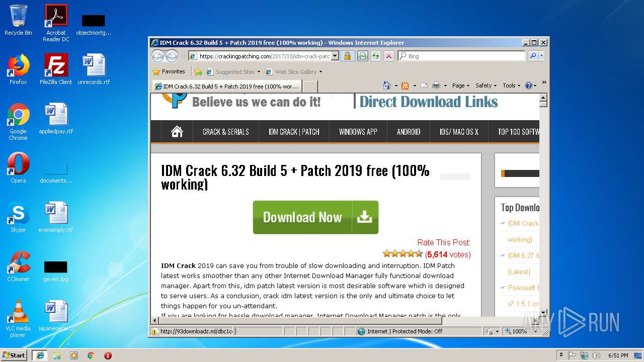Screen dimensions: 644x362
Task: Click the RSS Feeds icon
Action: (x=405, y=85)
